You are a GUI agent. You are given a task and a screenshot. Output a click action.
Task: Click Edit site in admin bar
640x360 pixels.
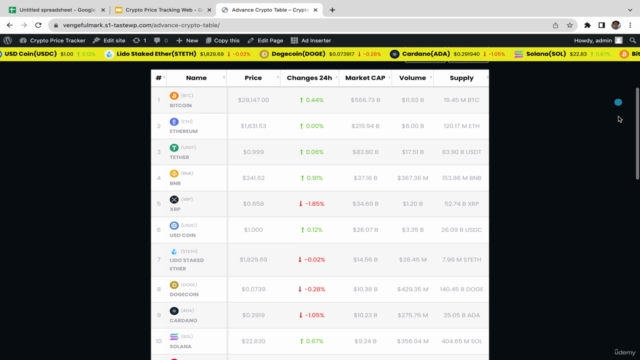click(x=109, y=40)
